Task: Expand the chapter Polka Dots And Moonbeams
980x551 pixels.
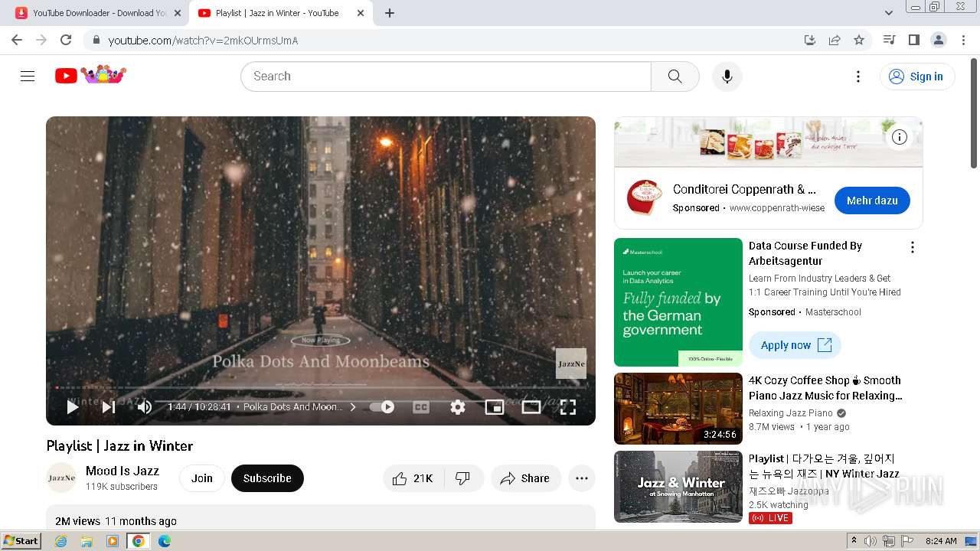Action: [x=300, y=407]
